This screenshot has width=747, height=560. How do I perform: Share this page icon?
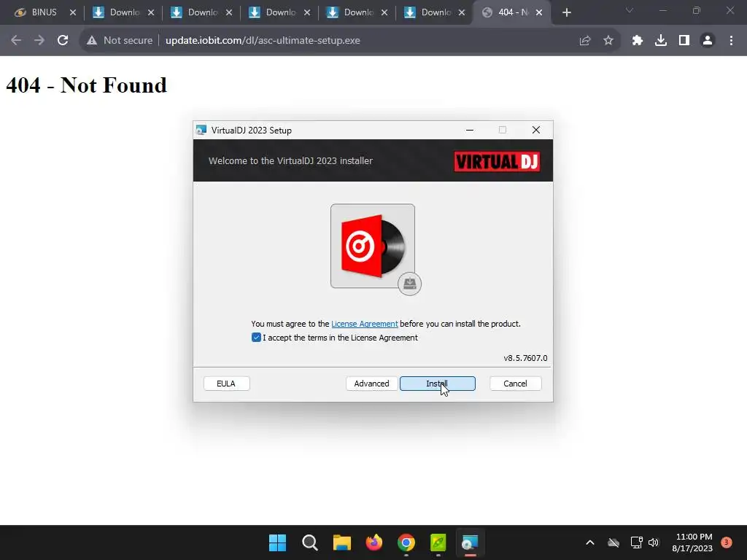pos(585,41)
